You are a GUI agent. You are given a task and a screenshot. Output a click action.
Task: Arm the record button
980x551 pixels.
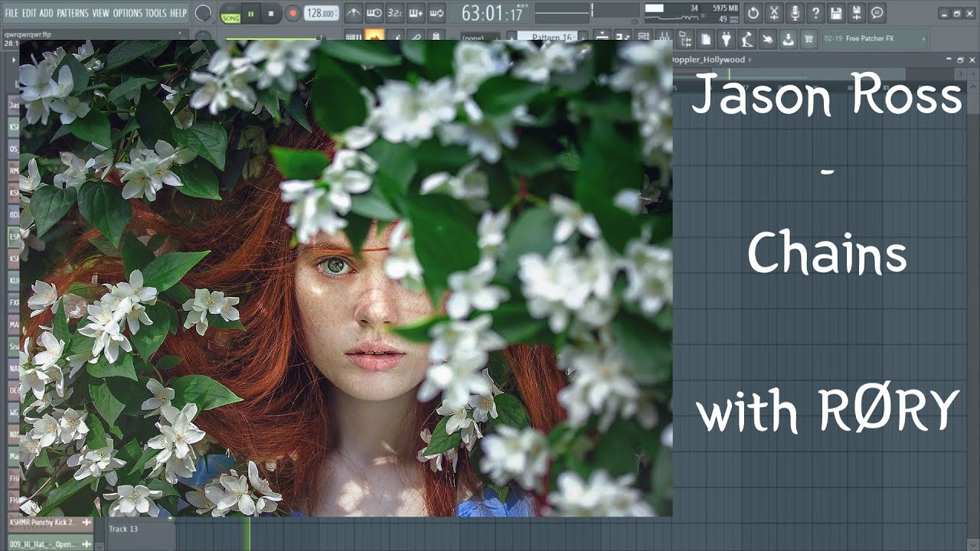pos(292,13)
